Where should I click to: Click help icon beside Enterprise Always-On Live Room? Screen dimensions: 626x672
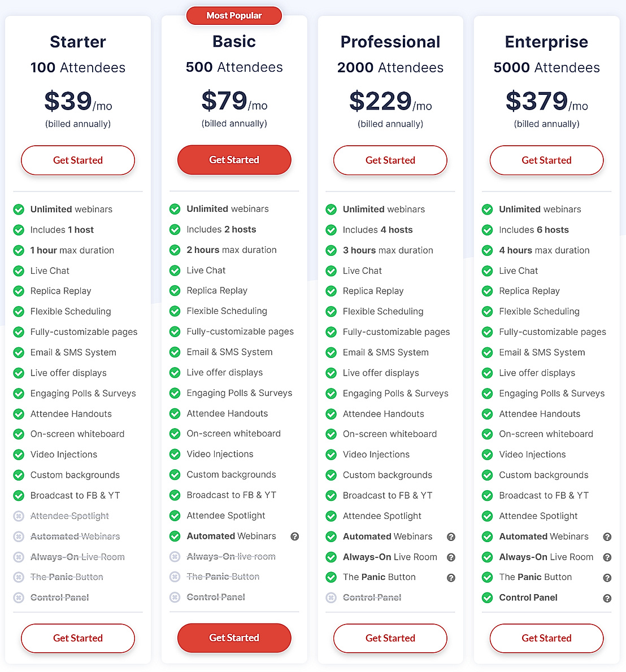point(607,557)
